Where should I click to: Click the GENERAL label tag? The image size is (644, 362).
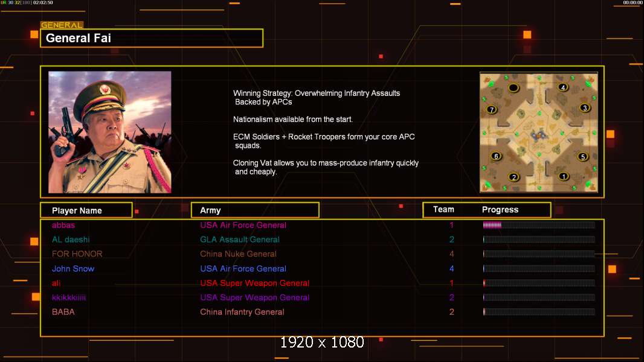click(x=62, y=25)
